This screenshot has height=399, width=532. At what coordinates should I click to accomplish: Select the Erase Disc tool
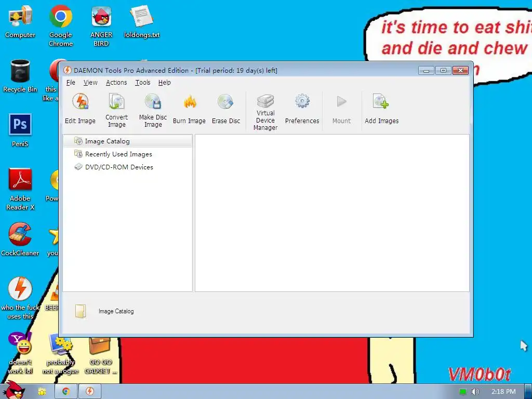click(x=226, y=109)
